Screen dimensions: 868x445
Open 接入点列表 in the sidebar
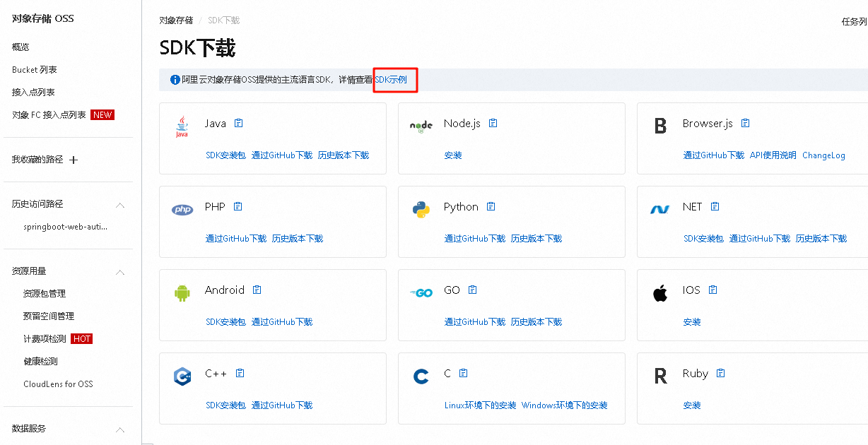point(33,92)
